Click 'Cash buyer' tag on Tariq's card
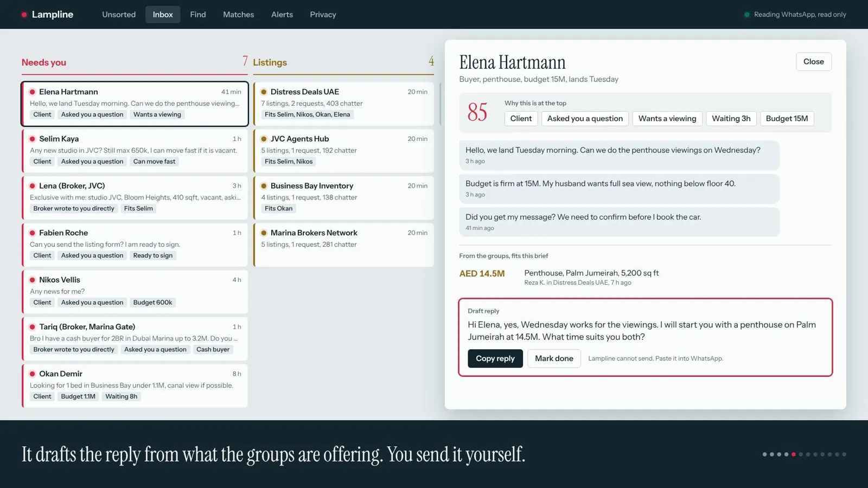868x488 pixels. (213, 350)
